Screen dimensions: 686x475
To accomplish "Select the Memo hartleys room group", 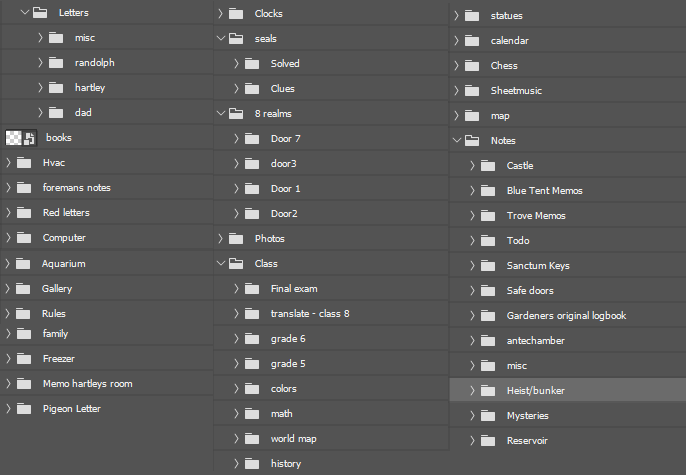I will click(87, 384).
